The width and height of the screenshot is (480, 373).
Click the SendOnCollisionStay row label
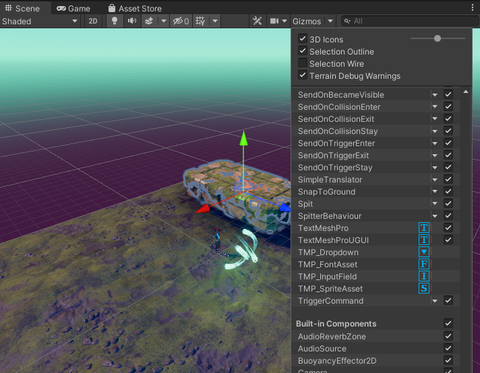[338, 131]
